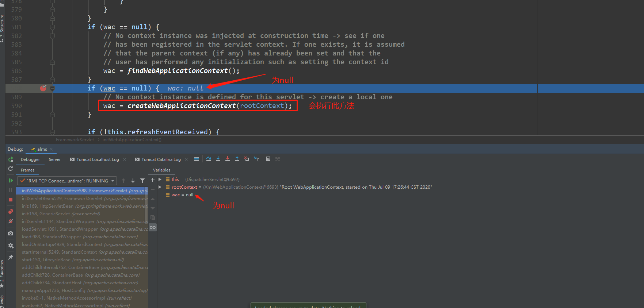Select the 'wac = null' variable row

(400, 195)
